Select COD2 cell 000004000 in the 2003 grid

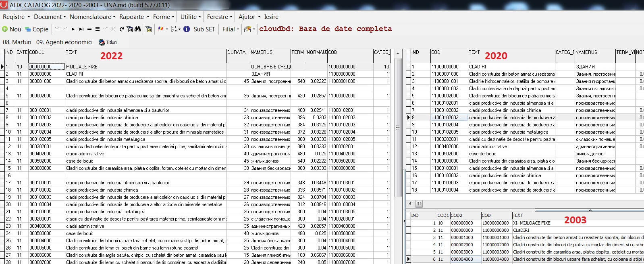465,259
